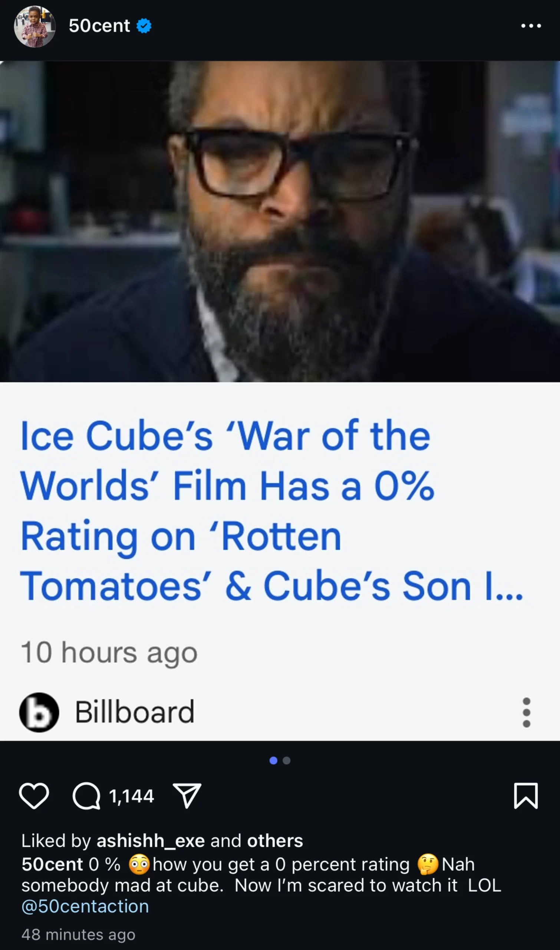The height and width of the screenshot is (950, 560).
Task: Open the 50cent username in the header
Action: [x=99, y=26]
